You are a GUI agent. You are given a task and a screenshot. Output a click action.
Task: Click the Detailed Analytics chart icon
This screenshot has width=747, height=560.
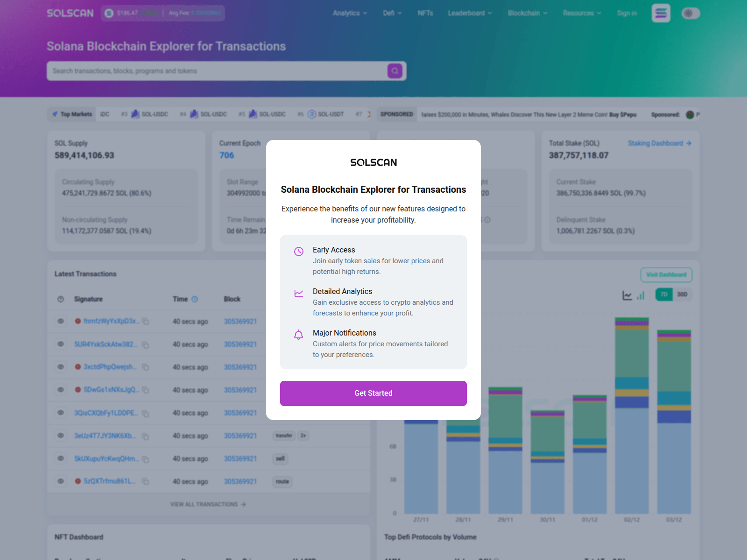(x=299, y=293)
